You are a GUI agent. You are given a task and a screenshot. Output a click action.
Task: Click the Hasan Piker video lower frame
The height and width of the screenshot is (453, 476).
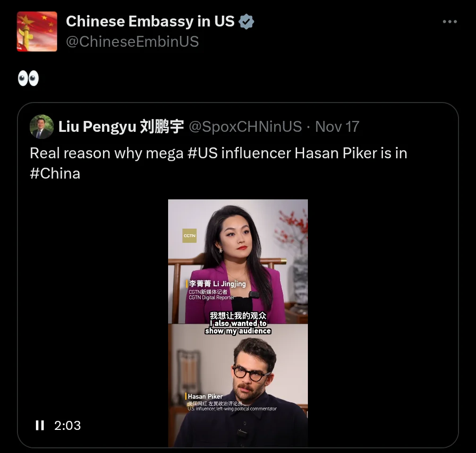238,385
